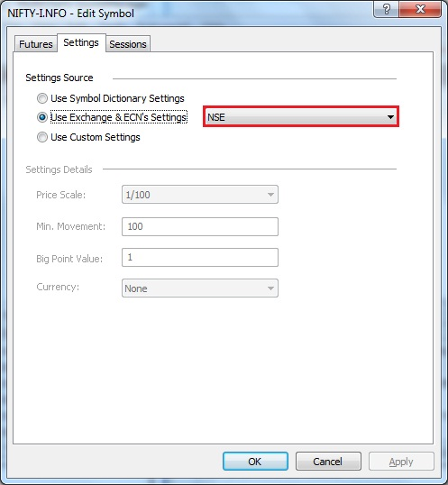Confirm with the OK button
Image resolution: width=448 pixels, height=485 pixels.
tap(255, 462)
